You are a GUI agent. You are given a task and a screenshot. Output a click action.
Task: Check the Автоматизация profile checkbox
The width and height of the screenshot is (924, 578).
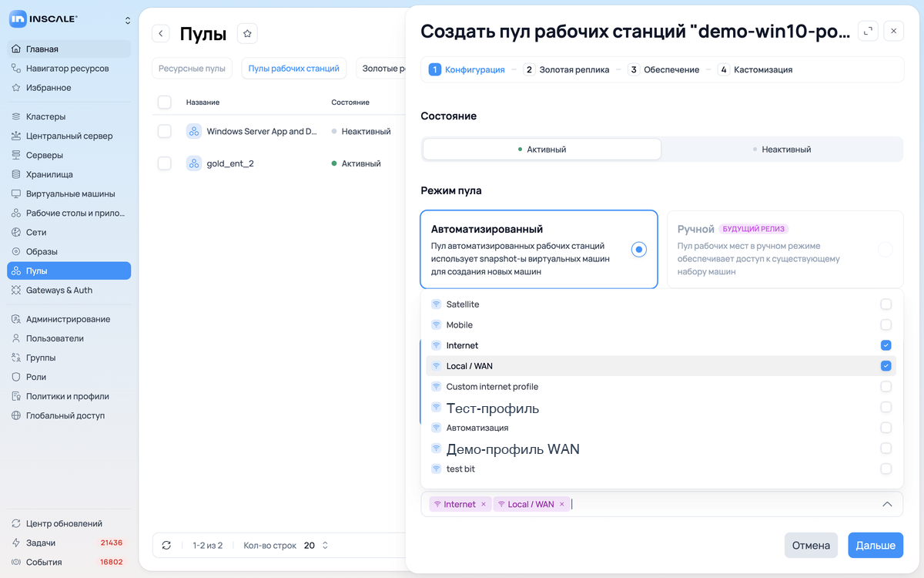point(885,428)
